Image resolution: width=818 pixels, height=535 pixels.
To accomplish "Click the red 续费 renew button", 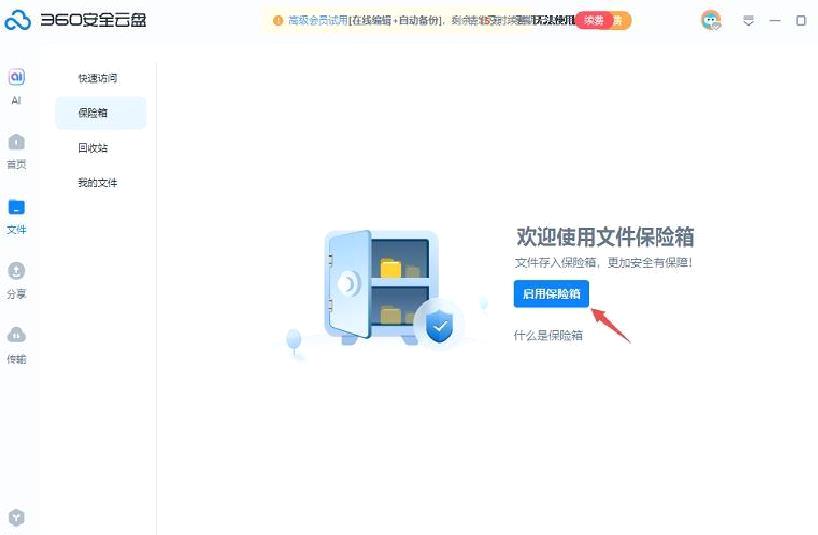I will point(594,20).
